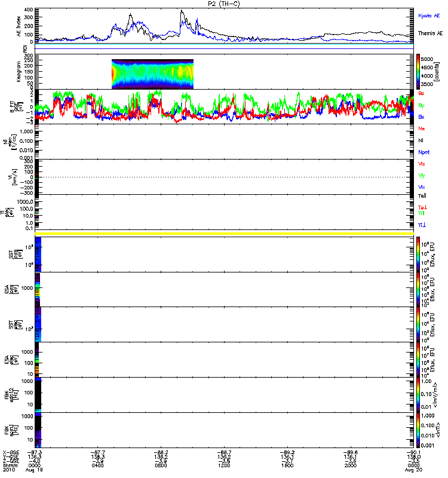Screen dimensions: 448x478
Task: Click the Tell temperature legend label
Action: tap(422, 195)
